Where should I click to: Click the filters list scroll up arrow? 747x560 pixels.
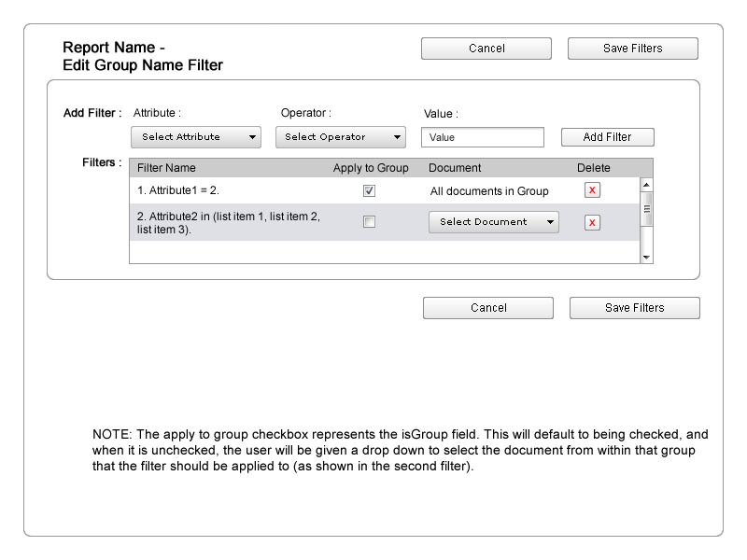click(x=645, y=185)
